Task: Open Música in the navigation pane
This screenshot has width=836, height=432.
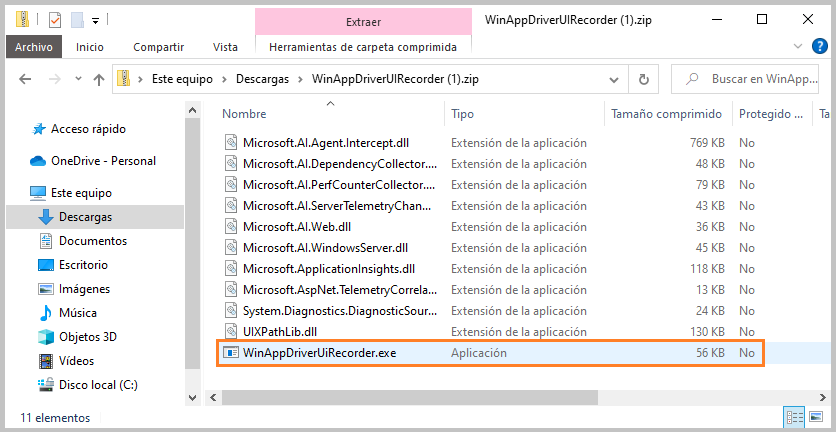Action: click(x=68, y=313)
